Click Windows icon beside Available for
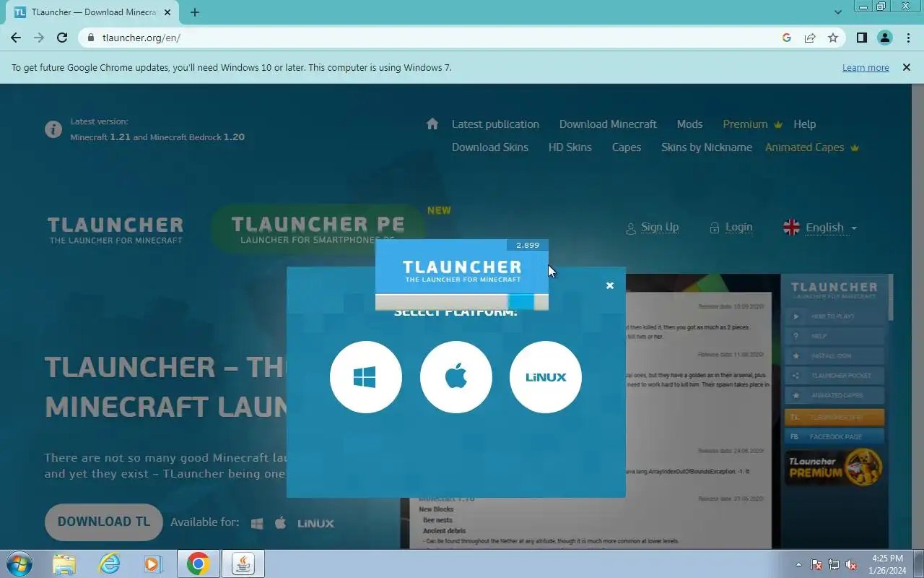The width and height of the screenshot is (924, 578). coord(257,523)
